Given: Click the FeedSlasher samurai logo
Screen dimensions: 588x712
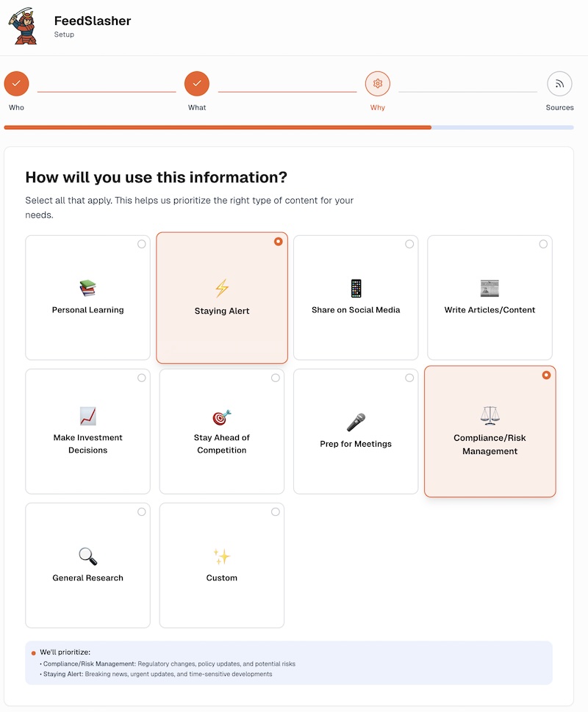Looking at the screenshot, I should pos(23,27).
